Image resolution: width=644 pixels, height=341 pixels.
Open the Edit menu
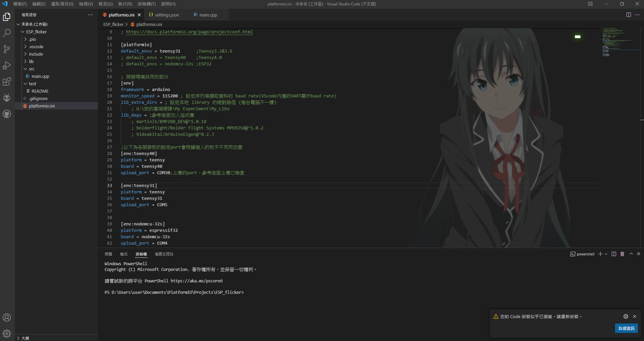point(39,4)
